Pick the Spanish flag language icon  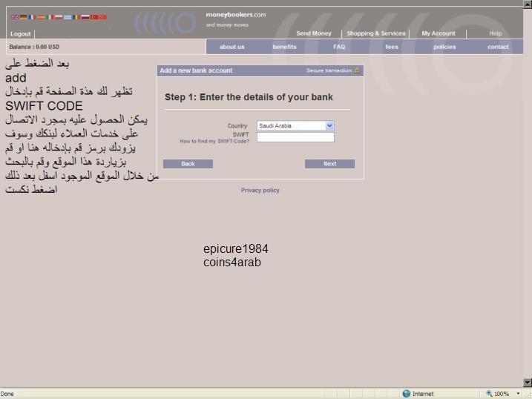[x=41, y=17]
